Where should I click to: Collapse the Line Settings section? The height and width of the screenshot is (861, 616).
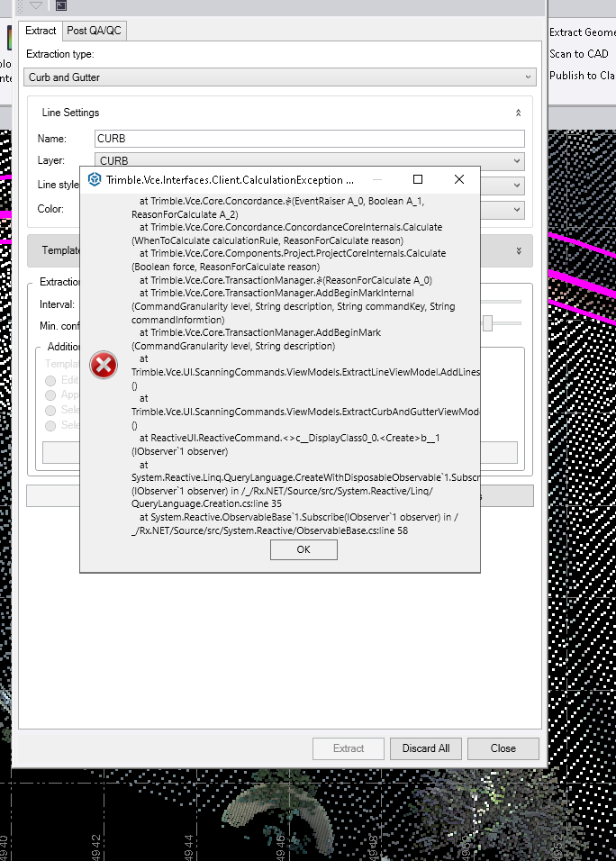tap(518, 113)
